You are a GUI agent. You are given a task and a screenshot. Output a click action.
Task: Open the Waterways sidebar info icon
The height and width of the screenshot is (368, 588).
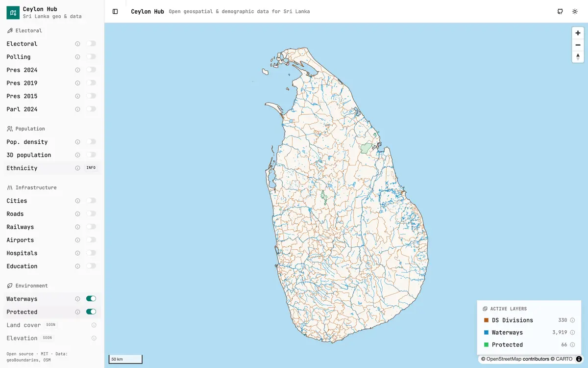(77, 299)
